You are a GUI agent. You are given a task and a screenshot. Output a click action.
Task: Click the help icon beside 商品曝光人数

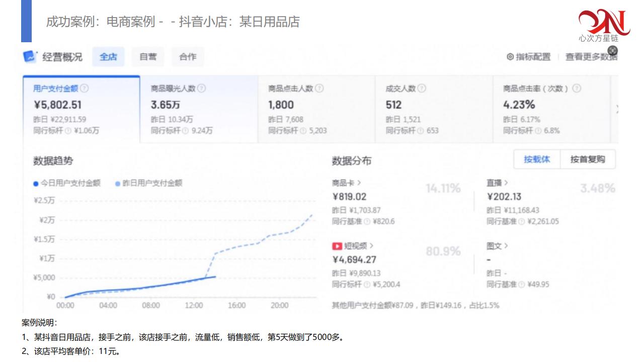pyautogui.click(x=201, y=88)
